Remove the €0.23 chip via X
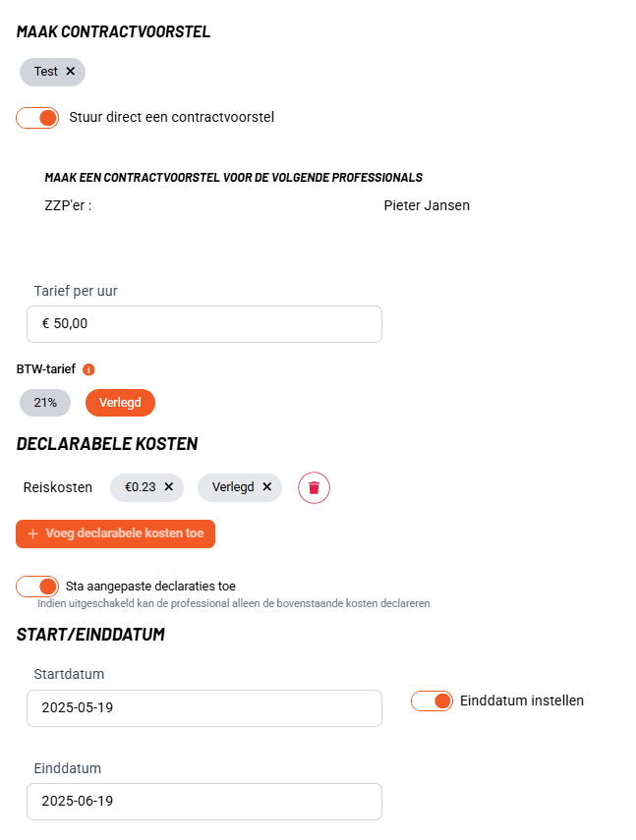This screenshot has width=636, height=840. [168, 486]
